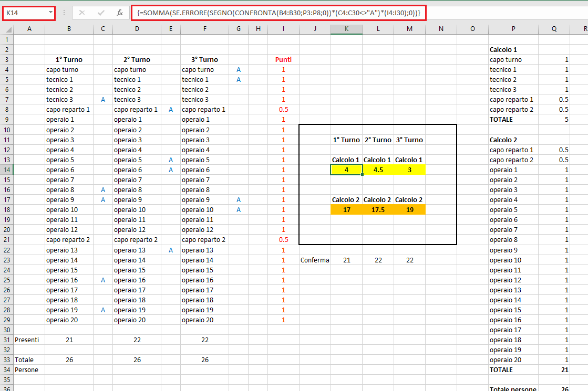Screen dimensions: 588x391
Task: Select row 14 header
Action: point(7,170)
